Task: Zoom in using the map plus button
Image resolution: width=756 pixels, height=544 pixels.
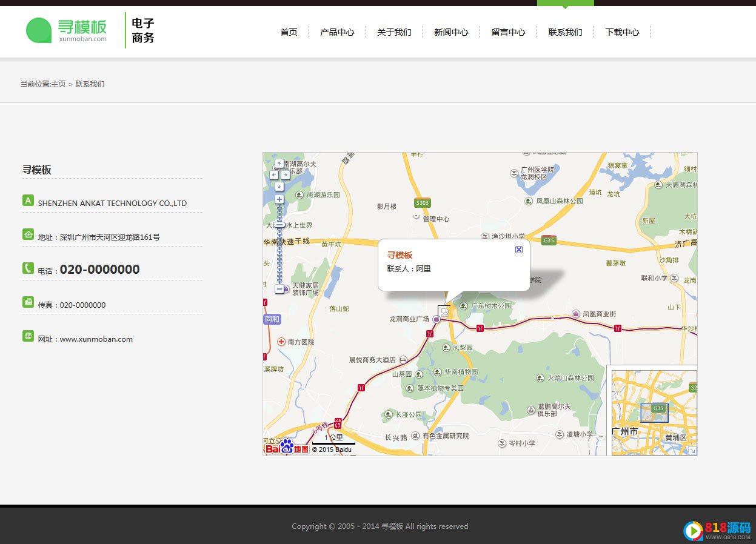Action: pos(279,199)
